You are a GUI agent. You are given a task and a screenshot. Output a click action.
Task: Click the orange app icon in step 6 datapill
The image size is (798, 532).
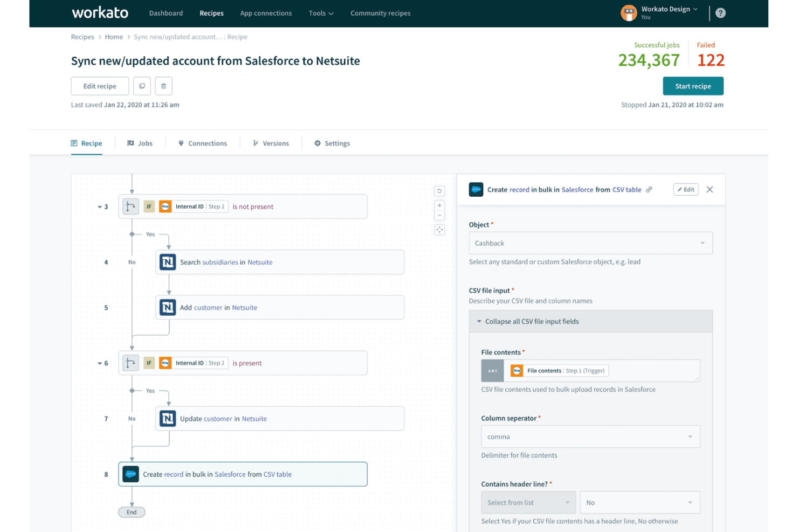click(166, 363)
